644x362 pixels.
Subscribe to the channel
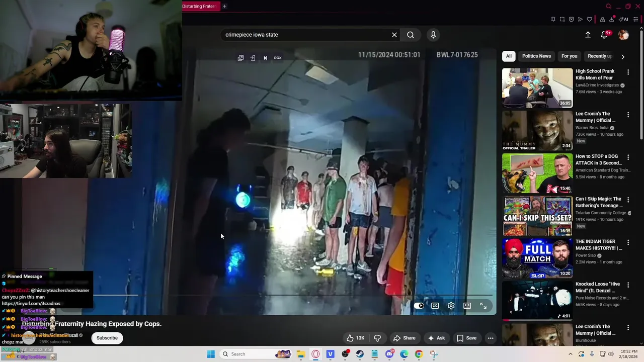[107, 338]
